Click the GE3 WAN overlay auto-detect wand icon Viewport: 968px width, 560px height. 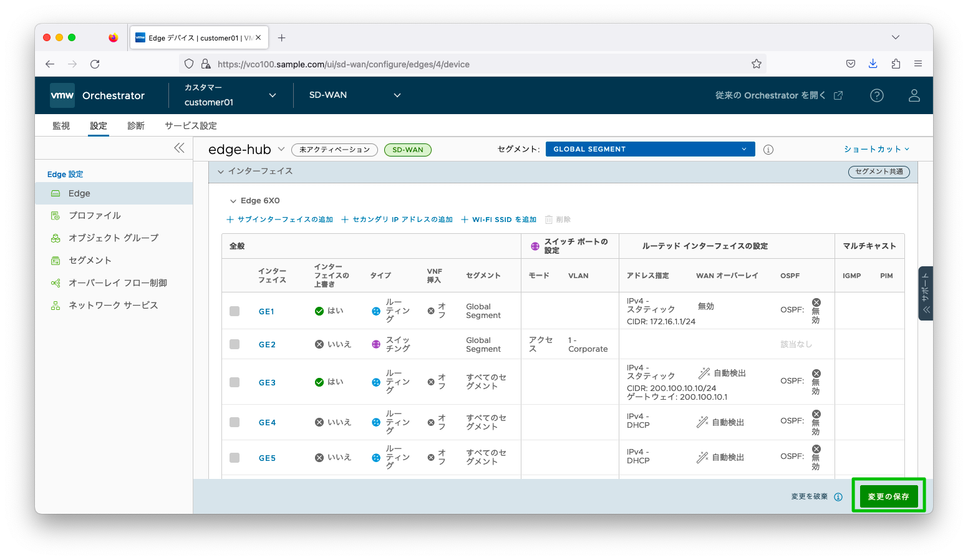tap(704, 373)
